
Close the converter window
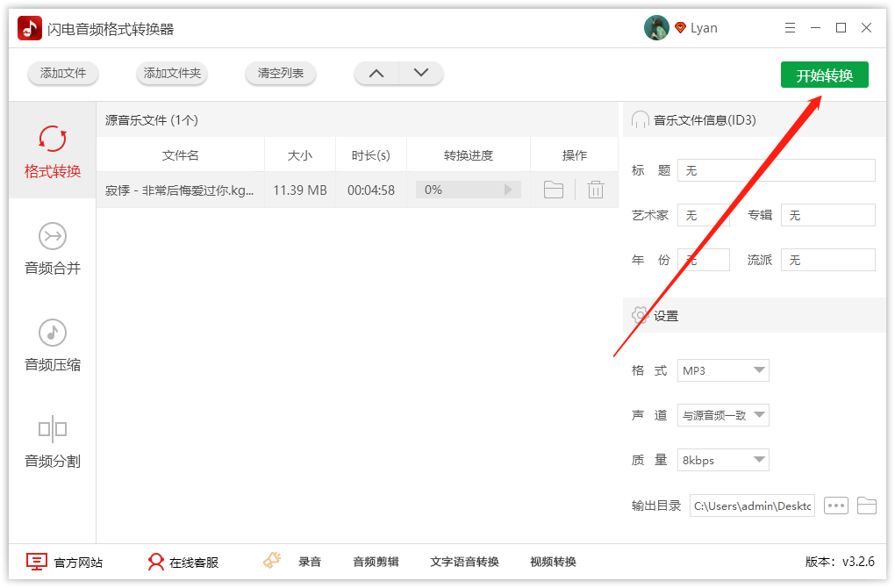point(866,28)
